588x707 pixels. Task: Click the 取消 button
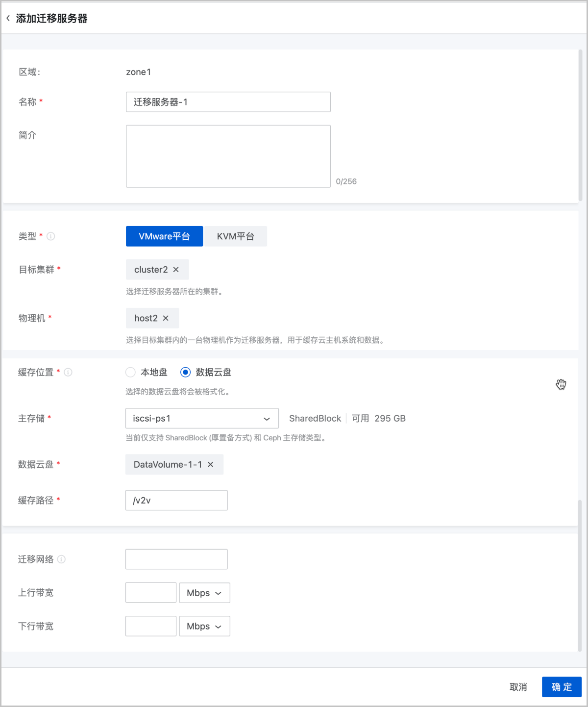pos(518,687)
